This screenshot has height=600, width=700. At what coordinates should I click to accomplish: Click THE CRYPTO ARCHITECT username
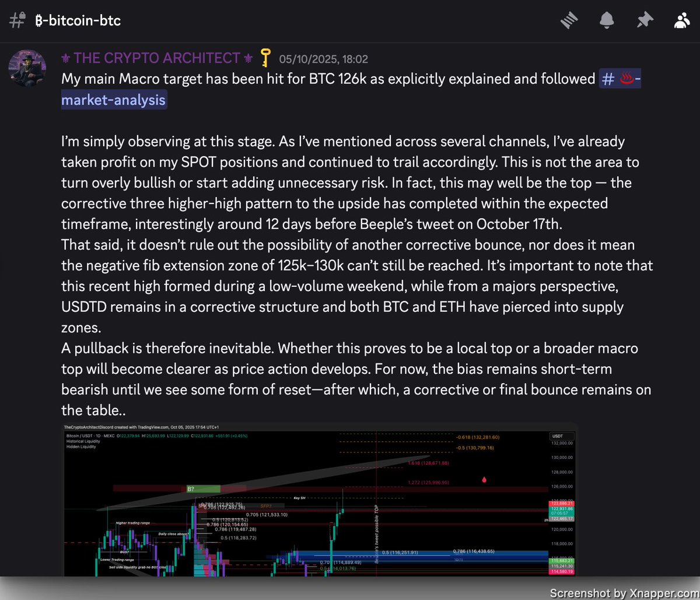tap(158, 58)
